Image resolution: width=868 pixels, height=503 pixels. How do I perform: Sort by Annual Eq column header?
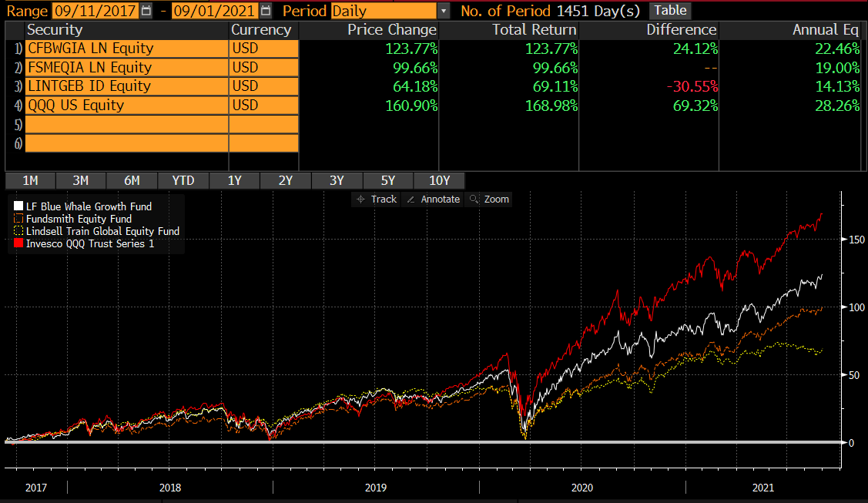point(826,30)
